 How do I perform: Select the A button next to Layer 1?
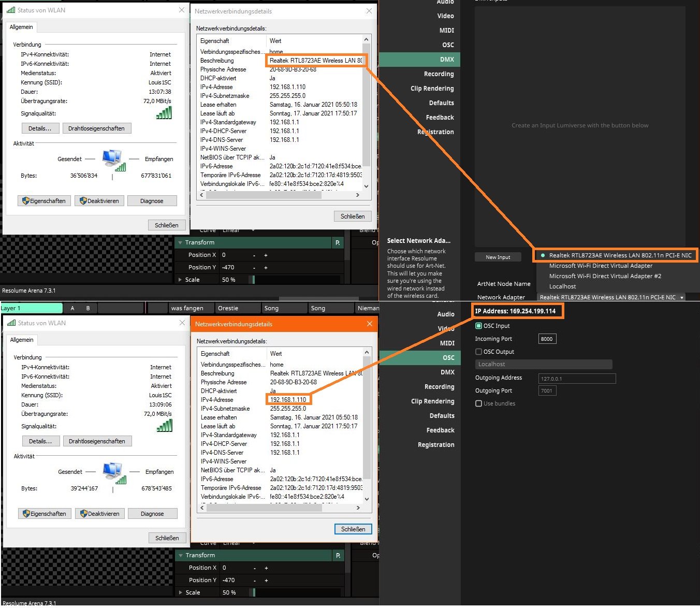coord(72,308)
